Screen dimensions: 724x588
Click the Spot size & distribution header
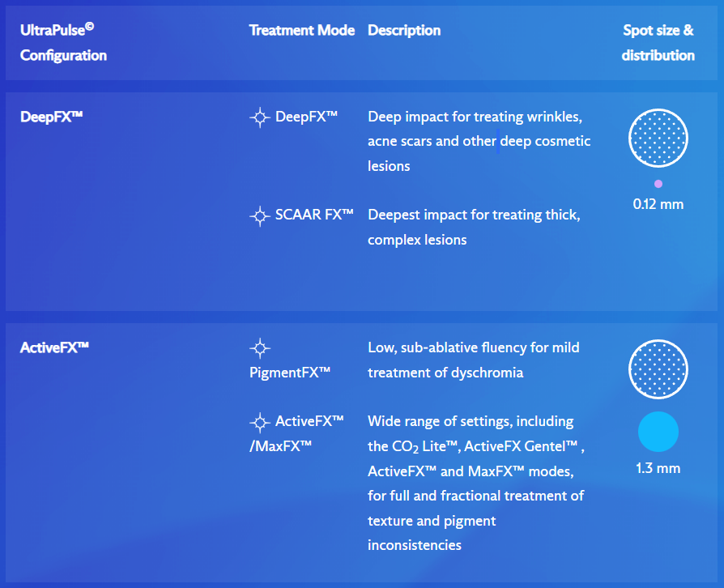pyautogui.click(x=658, y=43)
